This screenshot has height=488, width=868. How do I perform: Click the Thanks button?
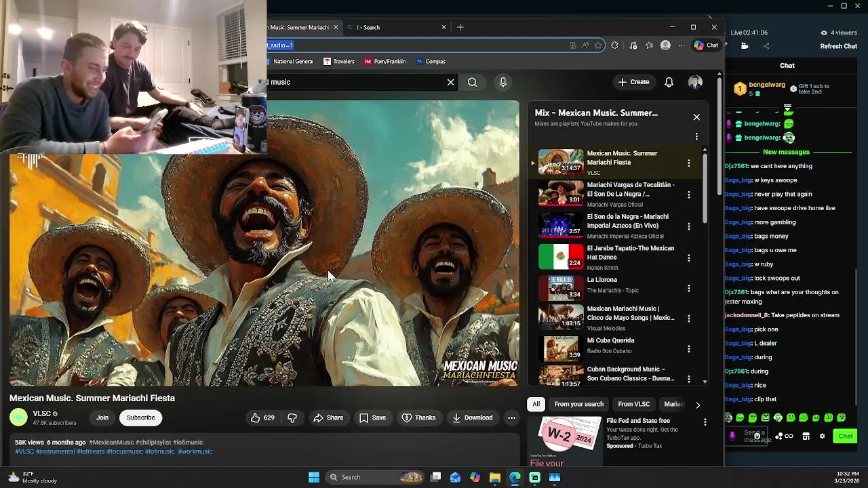[418, 418]
